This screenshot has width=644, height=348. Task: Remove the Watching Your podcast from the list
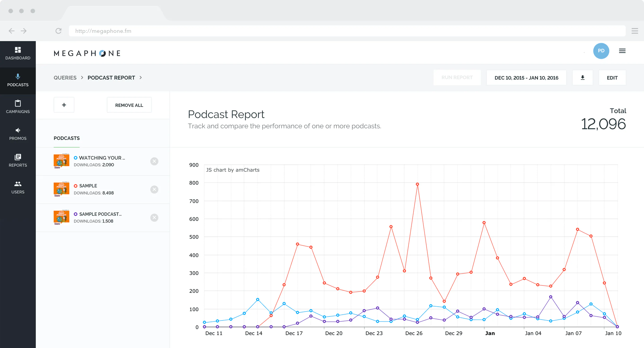click(x=154, y=161)
